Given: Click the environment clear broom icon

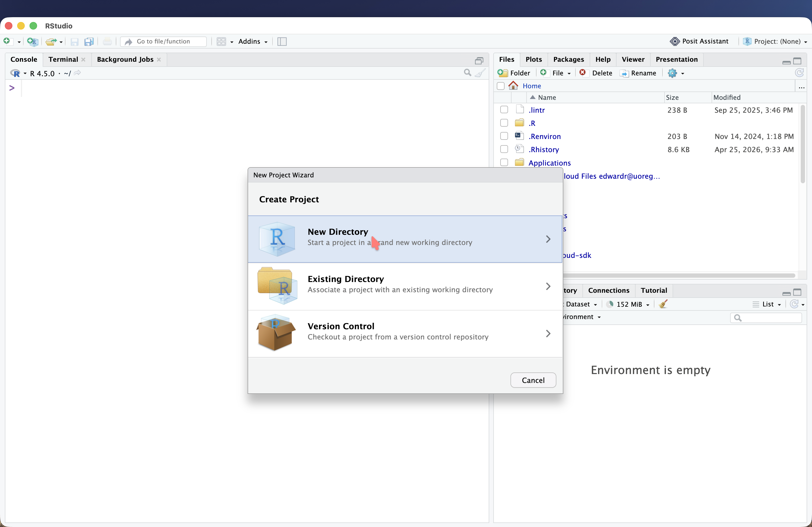Looking at the screenshot, I should (663, 304).
